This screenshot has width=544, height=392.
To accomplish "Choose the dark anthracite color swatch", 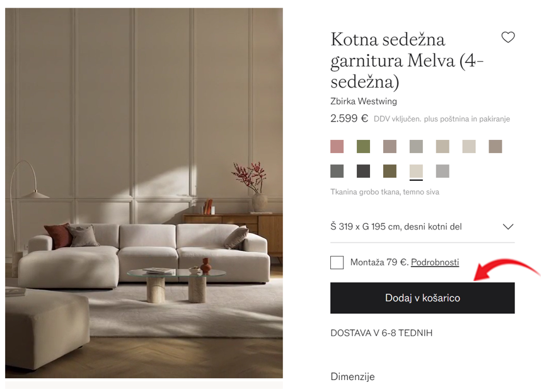I will click(363, 171).
